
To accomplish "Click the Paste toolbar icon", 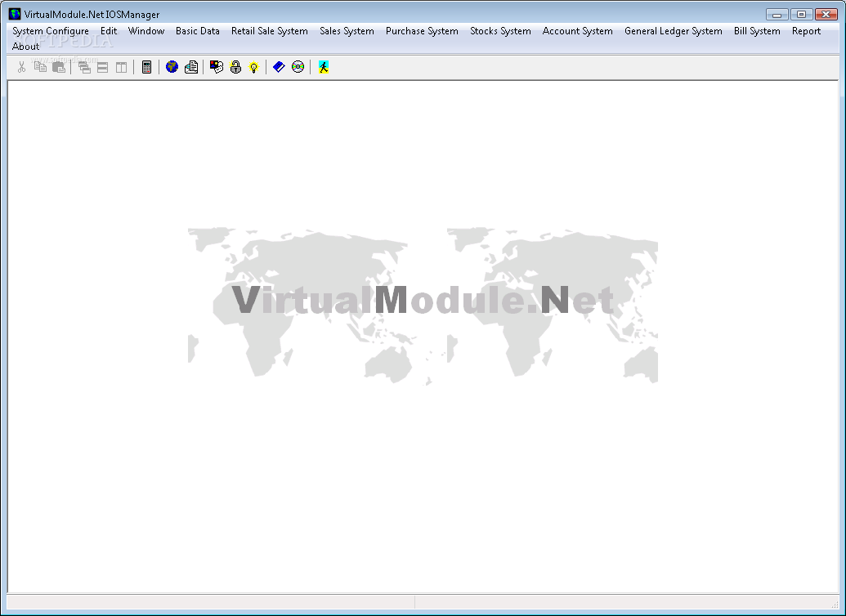I will [x=59, y=67].
